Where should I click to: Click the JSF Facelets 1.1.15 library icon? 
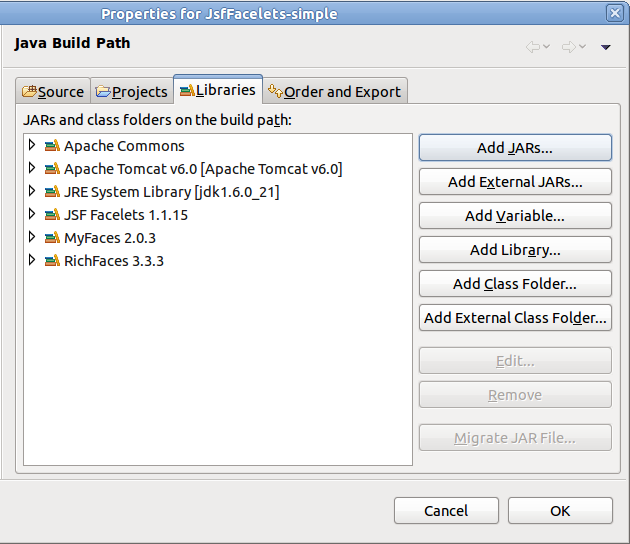tap(52, 215)
